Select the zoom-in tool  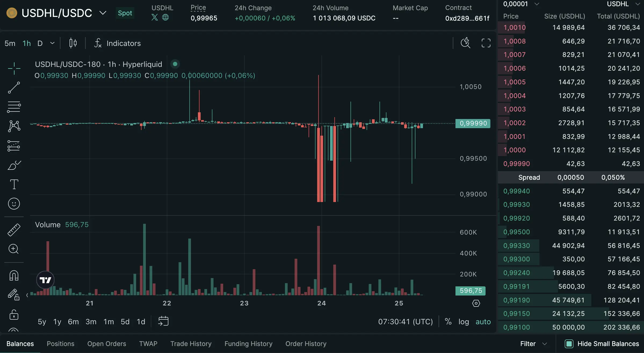pyautogui.click(x=14, y=249)
